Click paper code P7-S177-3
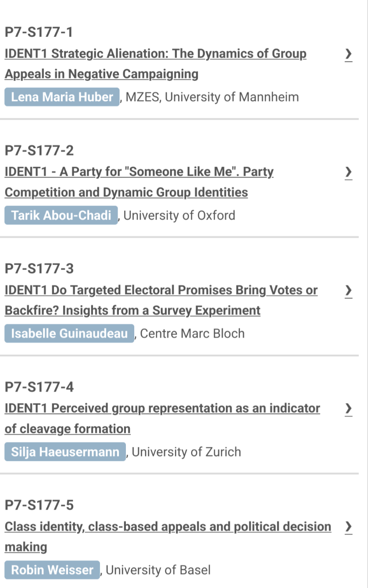The height and width of the screenshot is (588, 368). (39, 269)
